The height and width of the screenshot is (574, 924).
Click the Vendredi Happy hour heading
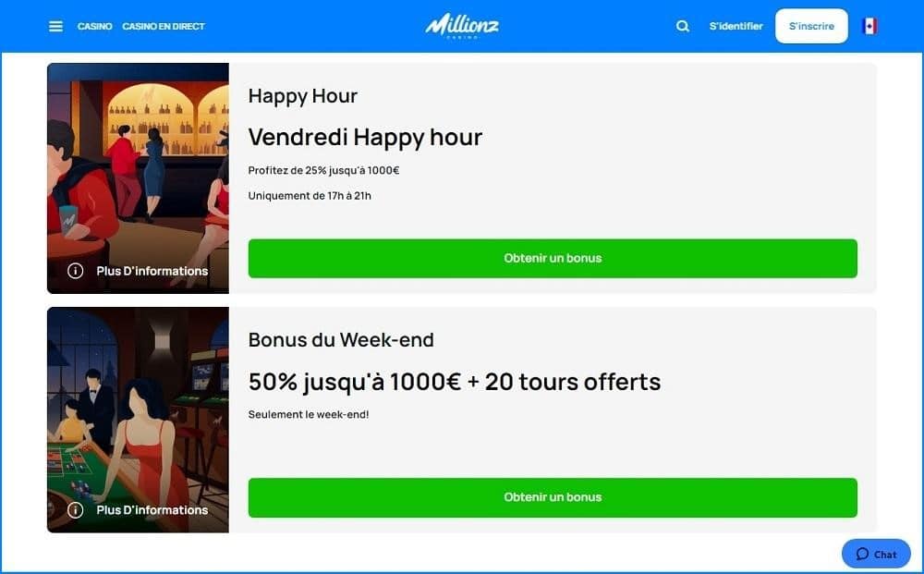[x=365, y=138]
